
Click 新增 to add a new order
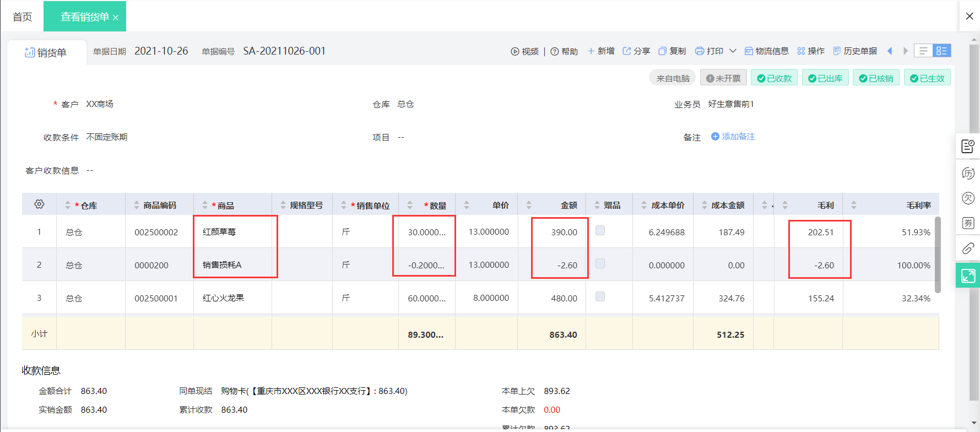point(601,51)
